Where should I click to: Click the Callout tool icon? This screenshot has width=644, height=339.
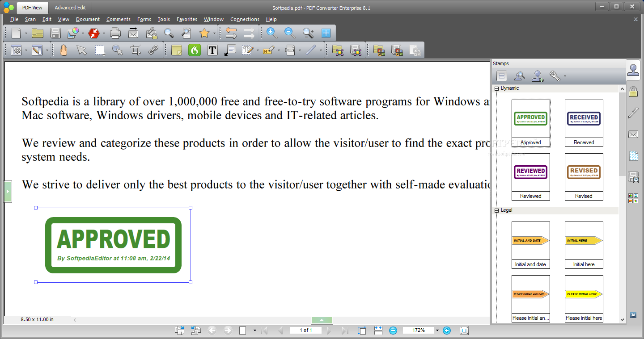click(x=230, y=50)
